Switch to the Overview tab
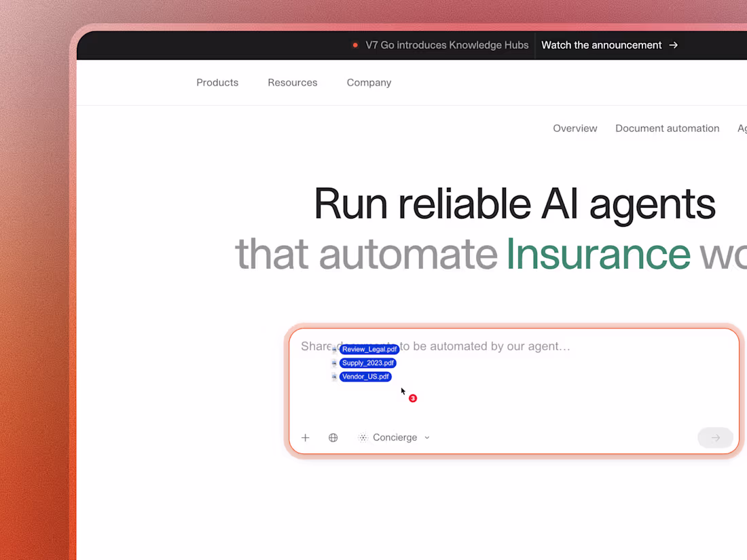This screenshot has height=560, width=747. (x=575, y=128)
